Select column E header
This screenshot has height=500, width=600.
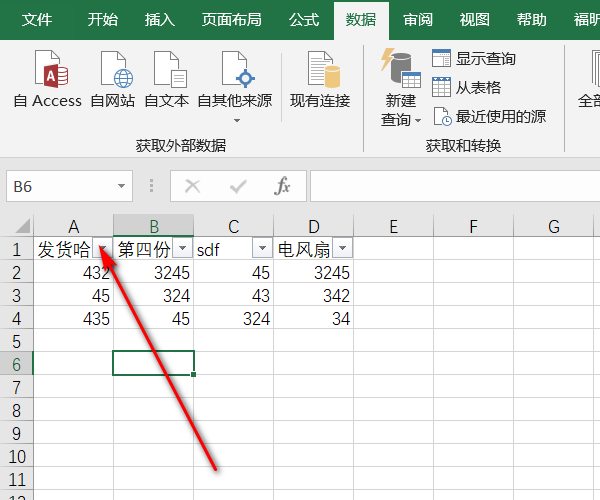click(x=394, y=226)
